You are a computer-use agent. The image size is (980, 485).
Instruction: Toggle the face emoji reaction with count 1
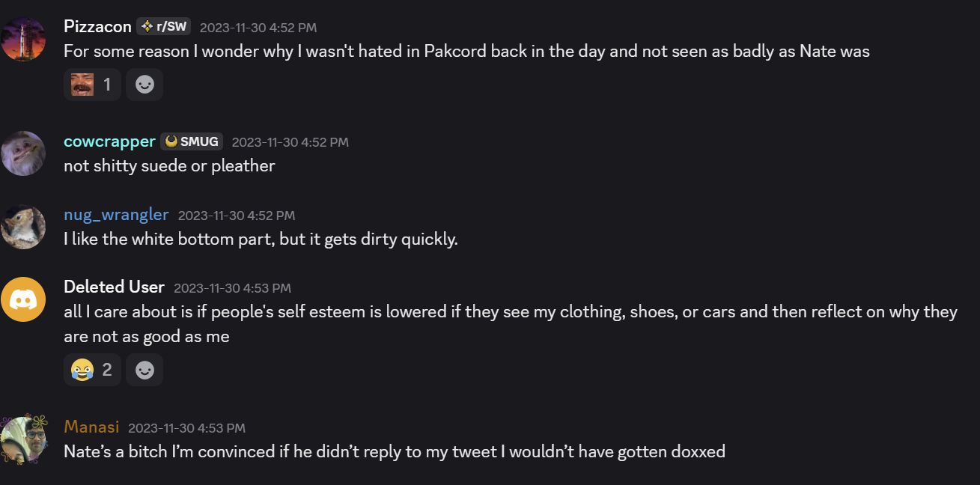[91, 85]
